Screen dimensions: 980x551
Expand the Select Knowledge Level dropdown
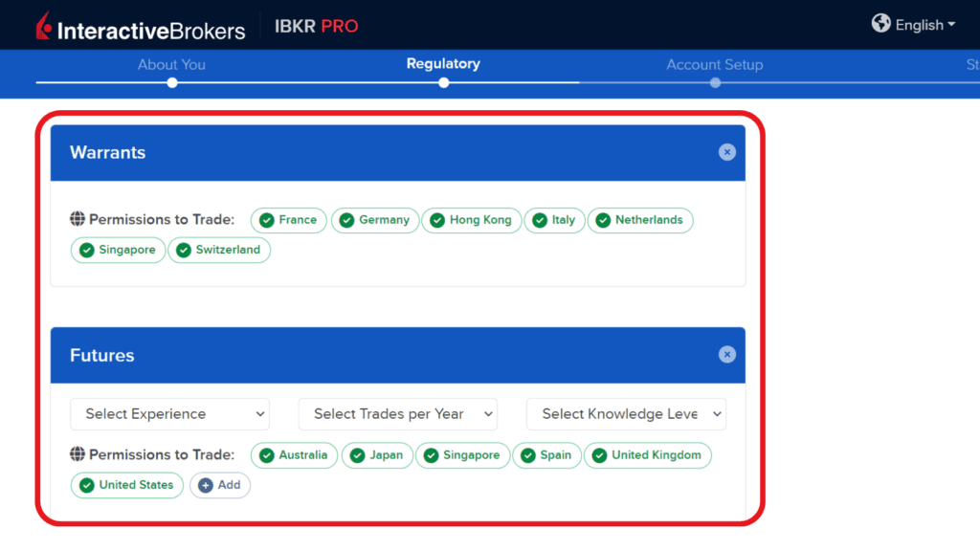click(x=626, y=414)
